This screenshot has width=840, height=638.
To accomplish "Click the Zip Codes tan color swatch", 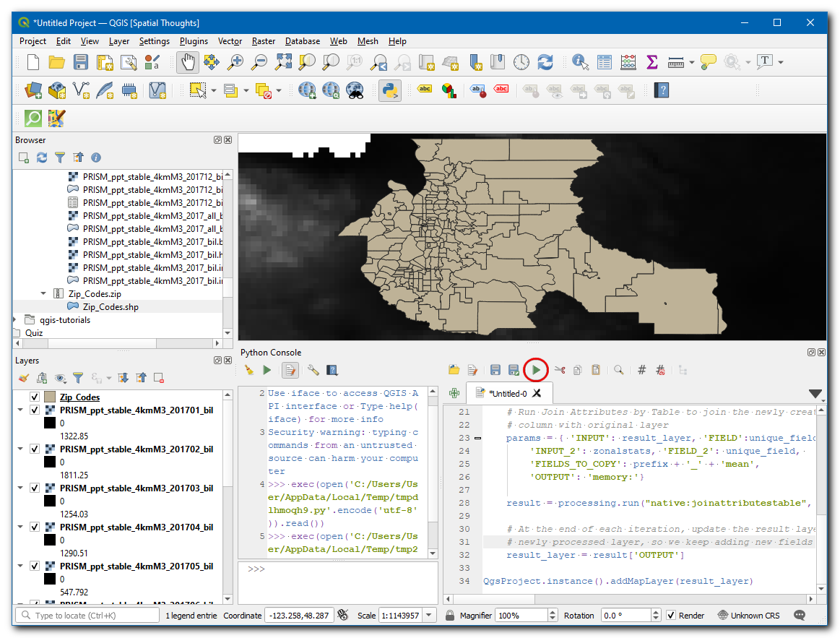I will pos(50,397).
